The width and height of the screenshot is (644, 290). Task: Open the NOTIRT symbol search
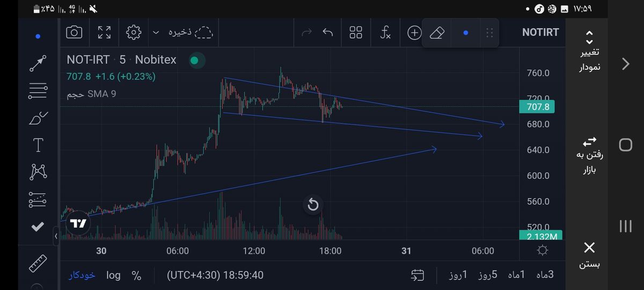pos(540,32)
